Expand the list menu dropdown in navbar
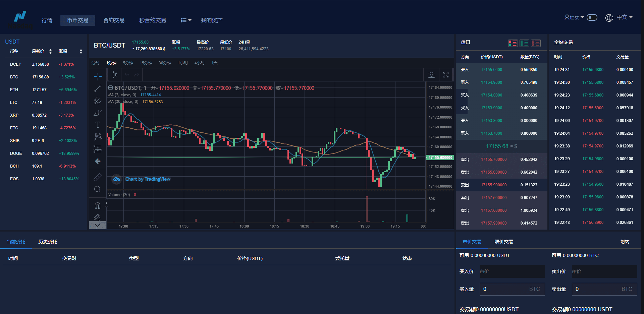This screenshot has width=644, height=314. coord(186,20)
